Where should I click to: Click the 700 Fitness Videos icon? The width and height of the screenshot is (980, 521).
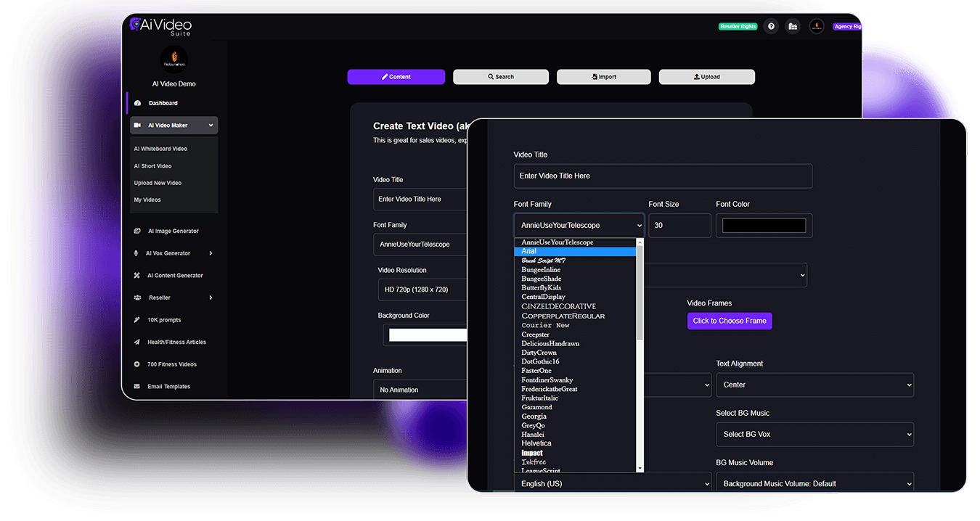click(x=137, y=364)
